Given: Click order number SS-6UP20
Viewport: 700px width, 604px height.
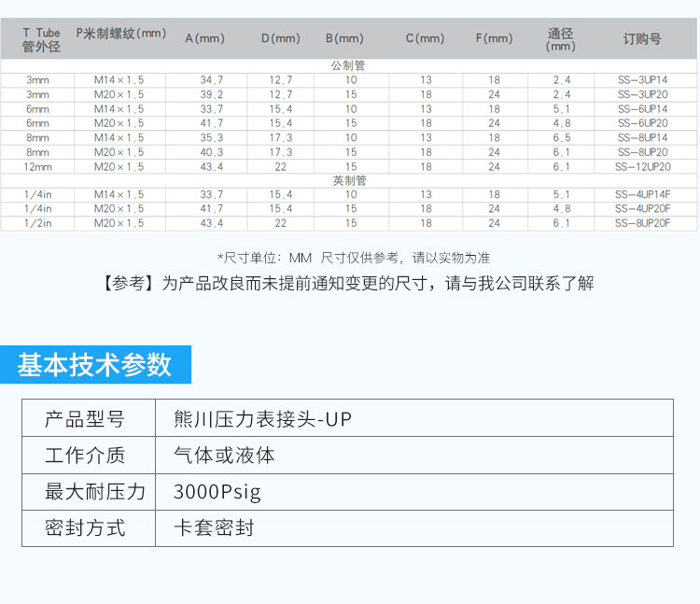Looking at the screenshot, I should (642, 123).
